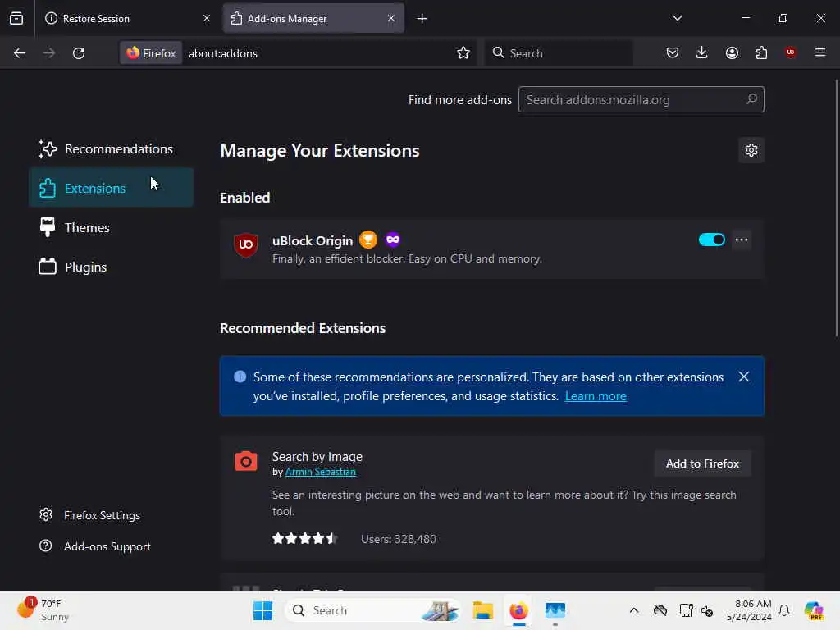
Task: Click the Users: 328,480 count text
Action: point(399,539)
